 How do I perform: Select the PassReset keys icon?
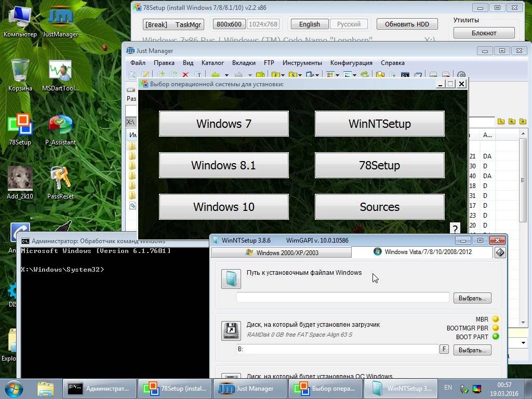(60, 182)
